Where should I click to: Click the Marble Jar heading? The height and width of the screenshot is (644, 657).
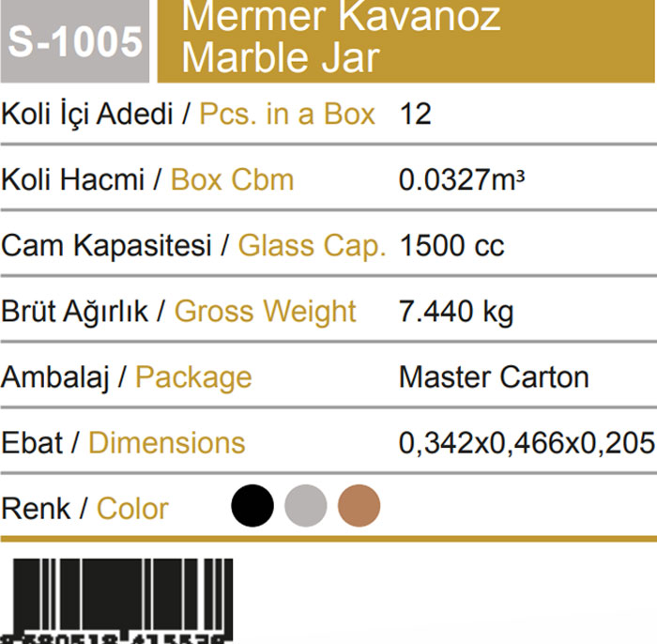tap(281, 58)
